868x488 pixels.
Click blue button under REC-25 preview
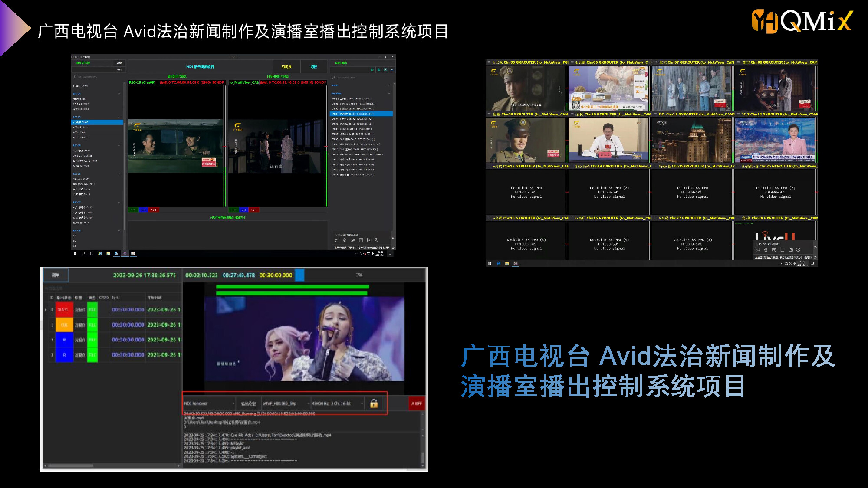click(143, 210)
